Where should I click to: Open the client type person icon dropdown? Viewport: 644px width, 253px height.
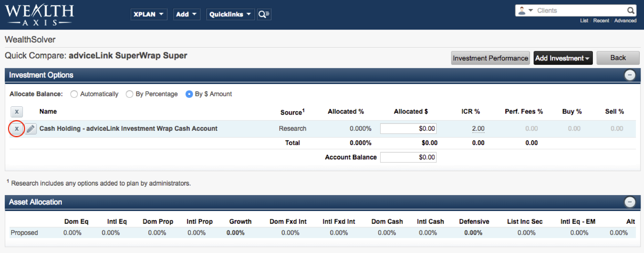point(525,11)
